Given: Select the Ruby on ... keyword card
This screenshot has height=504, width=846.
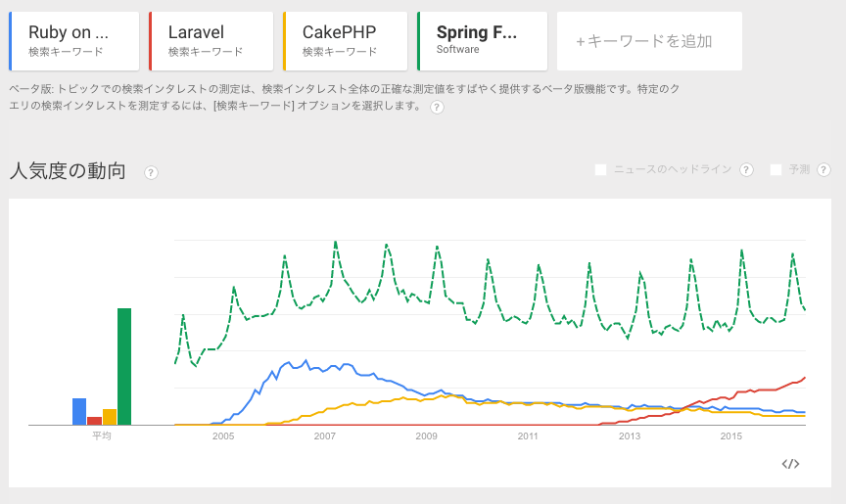Looking at the screenshot, I should click(73, 41).
